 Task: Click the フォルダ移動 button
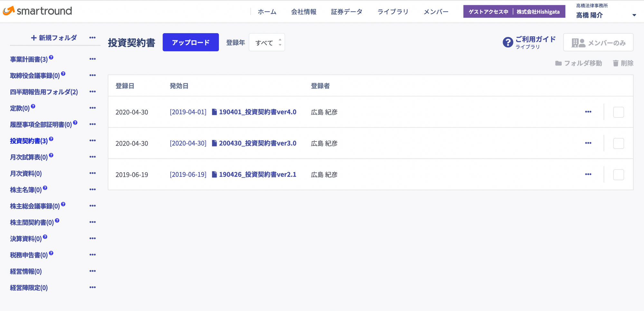(x=579, y=63)
